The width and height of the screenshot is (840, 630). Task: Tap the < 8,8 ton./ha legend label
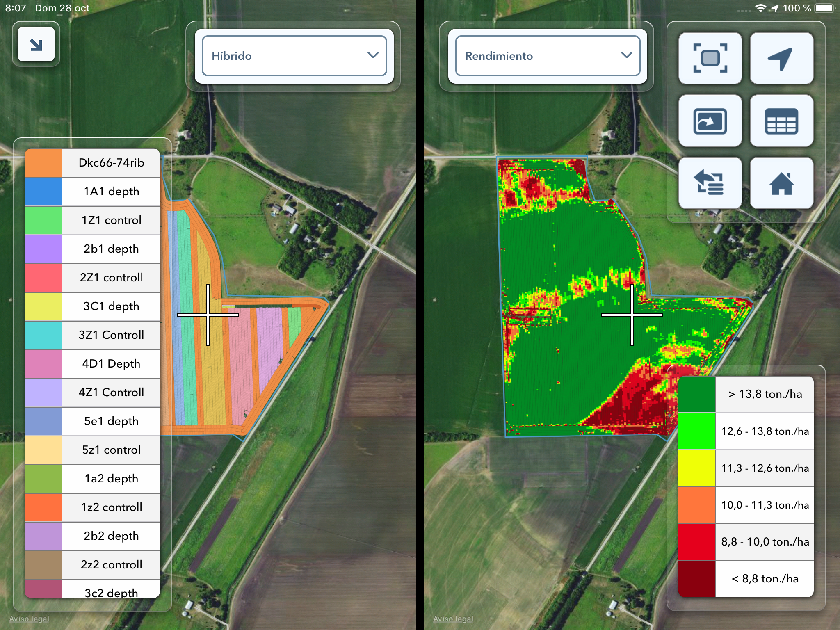point(765,579)
